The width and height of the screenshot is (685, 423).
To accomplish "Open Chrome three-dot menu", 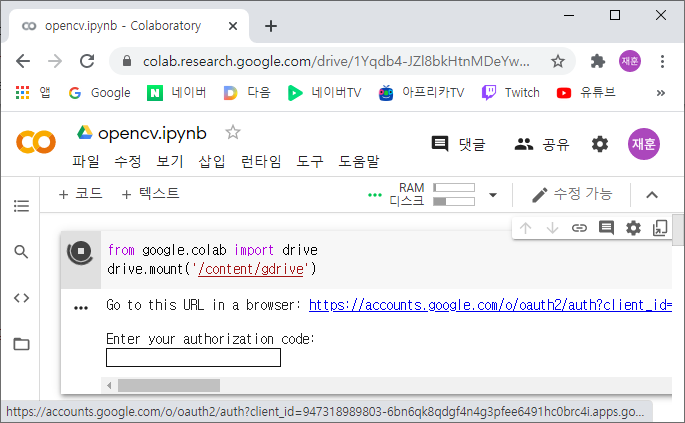I will [662, 61].
